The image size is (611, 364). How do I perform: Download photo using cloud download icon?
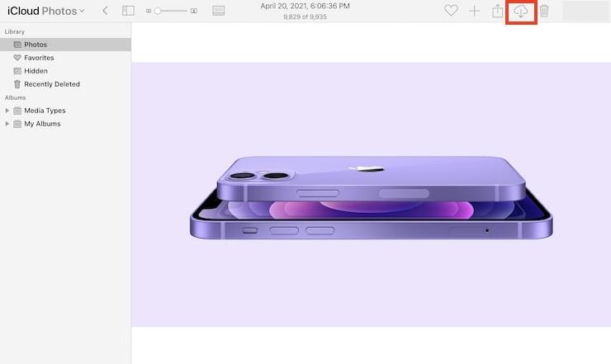point(521,12)
